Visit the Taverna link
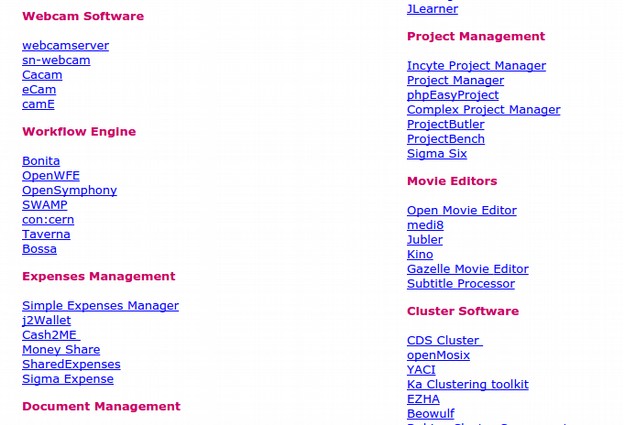Viewport: 624px width, 425px height. [x=46, y=234]
